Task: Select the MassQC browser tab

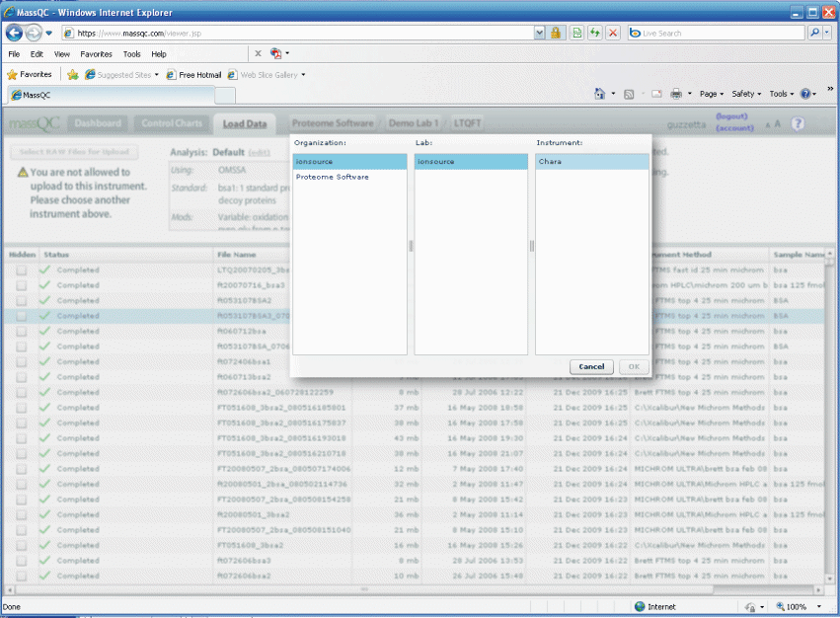Action: point(111,95)
